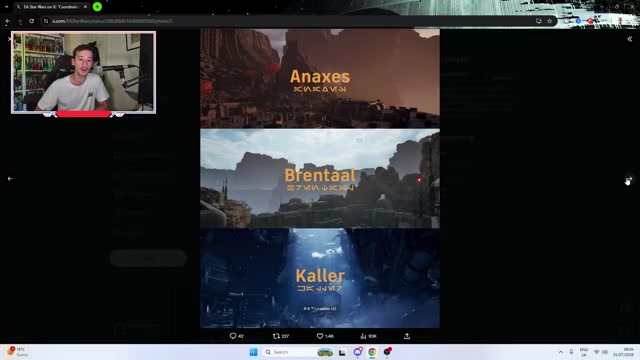The height and width of the screenshot is (360, 640).
Task: Open Task View from the taskbar
Action: click(342, 352)
